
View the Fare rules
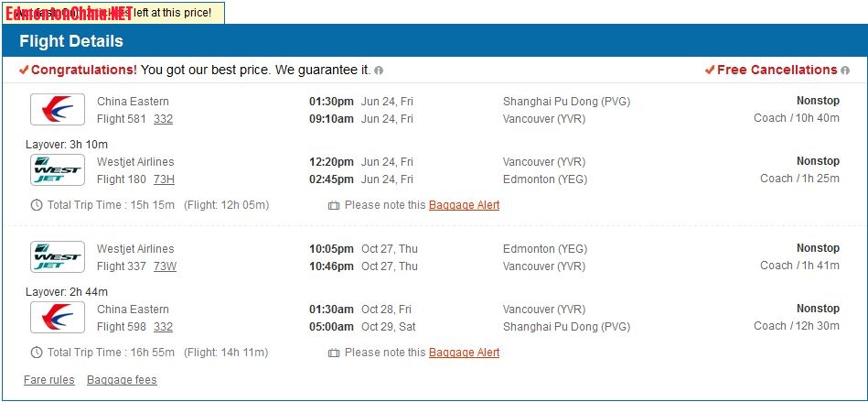coord(49,380)
